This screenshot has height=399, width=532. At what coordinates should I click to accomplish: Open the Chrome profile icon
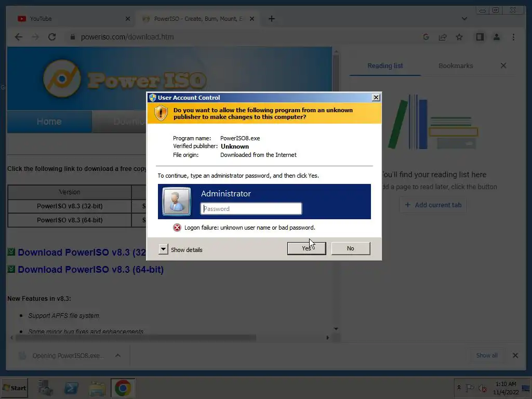[x=496, y=37]
